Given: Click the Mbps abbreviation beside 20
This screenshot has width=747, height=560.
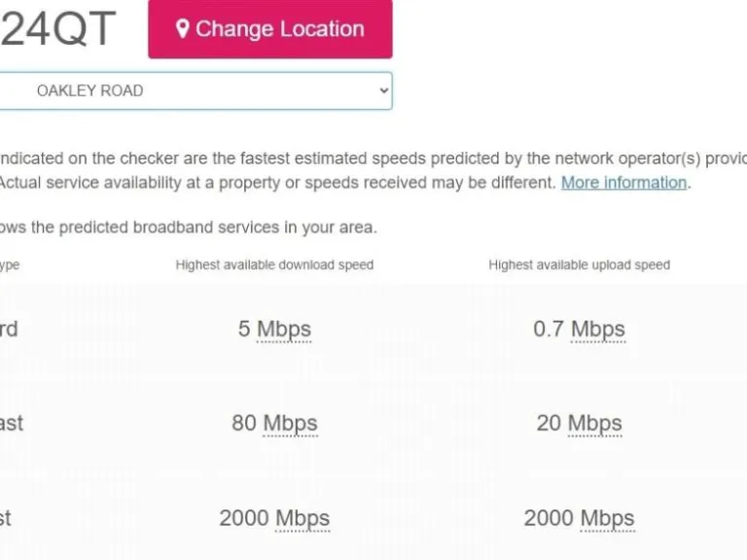Looking at the screenshot, I should 594,424.
